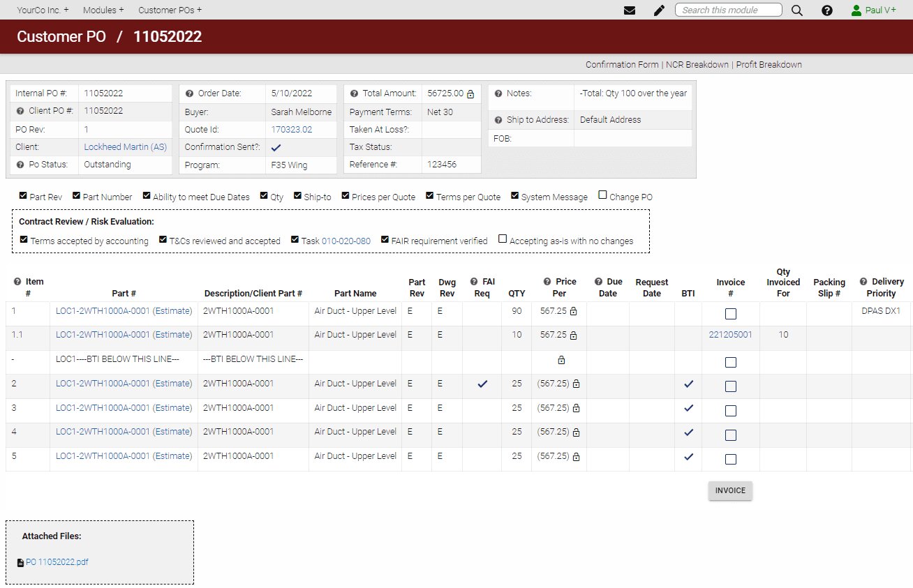Open the help question mark icon
Image resolution: width=913 pixels, height=588 pixels.
827,10
